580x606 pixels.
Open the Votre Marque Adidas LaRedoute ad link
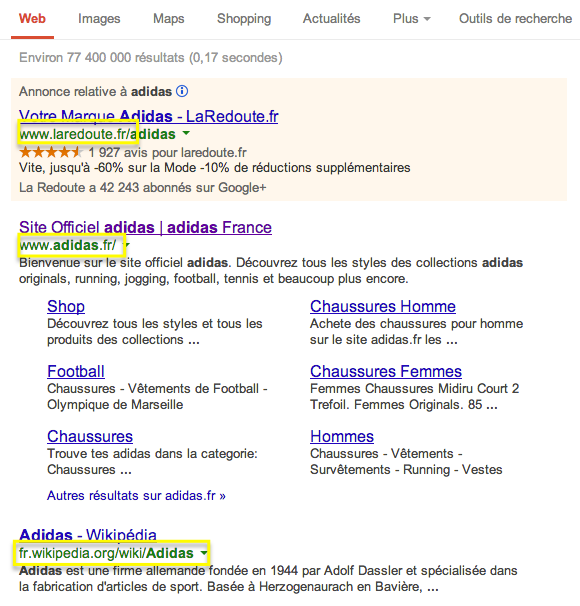tap(148, 116)
